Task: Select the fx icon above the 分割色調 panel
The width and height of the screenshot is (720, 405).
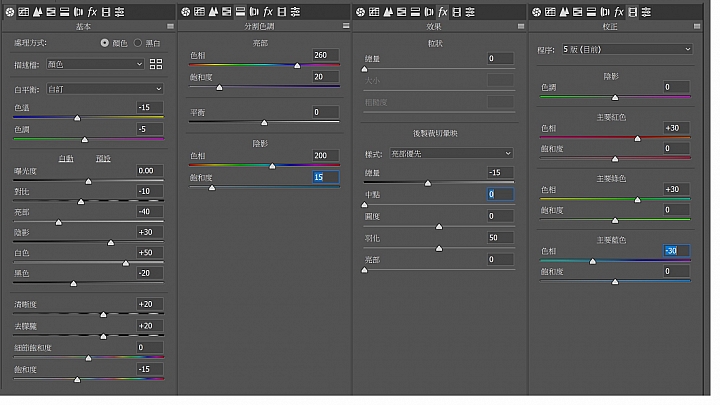Action: tap(268, 12)
